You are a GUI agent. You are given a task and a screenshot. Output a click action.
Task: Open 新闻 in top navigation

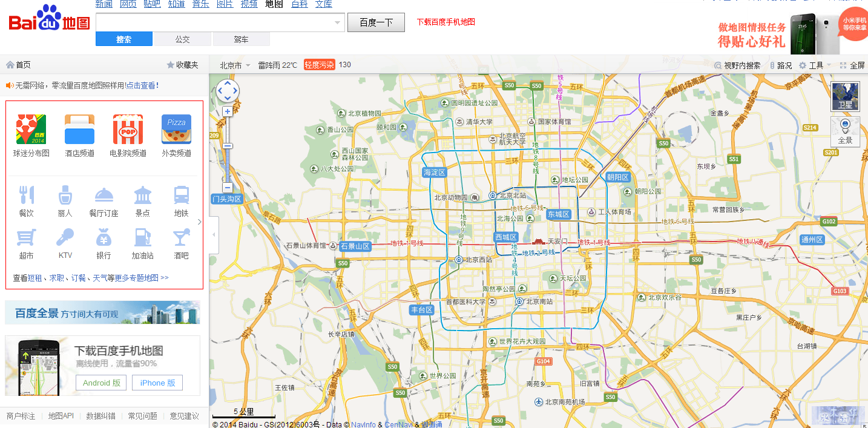[x=104, y=4]
